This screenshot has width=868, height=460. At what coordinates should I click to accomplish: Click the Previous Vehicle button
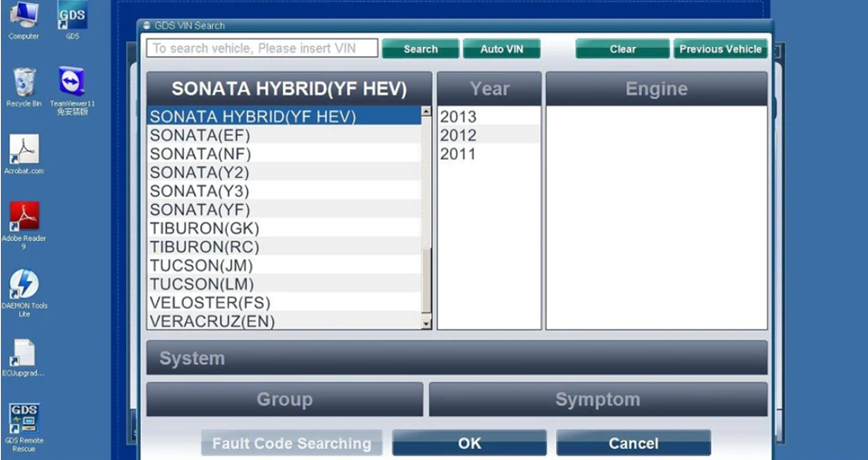pos(721,49)
